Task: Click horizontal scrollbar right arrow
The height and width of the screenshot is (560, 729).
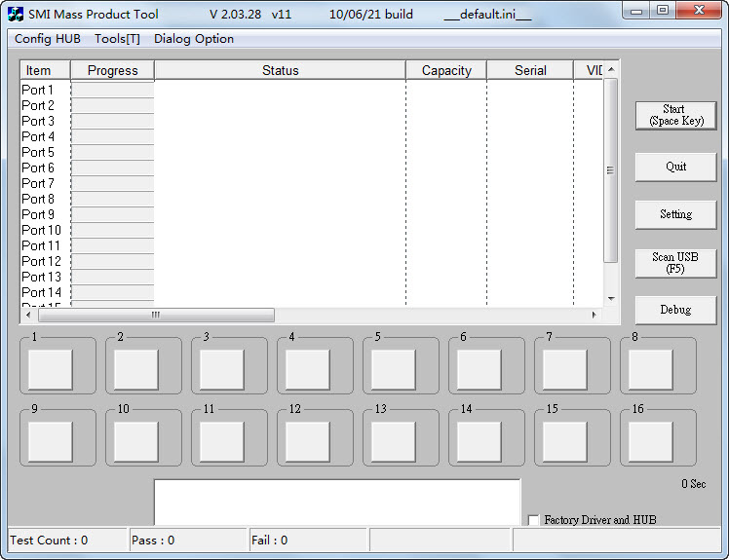Action: 594,315
